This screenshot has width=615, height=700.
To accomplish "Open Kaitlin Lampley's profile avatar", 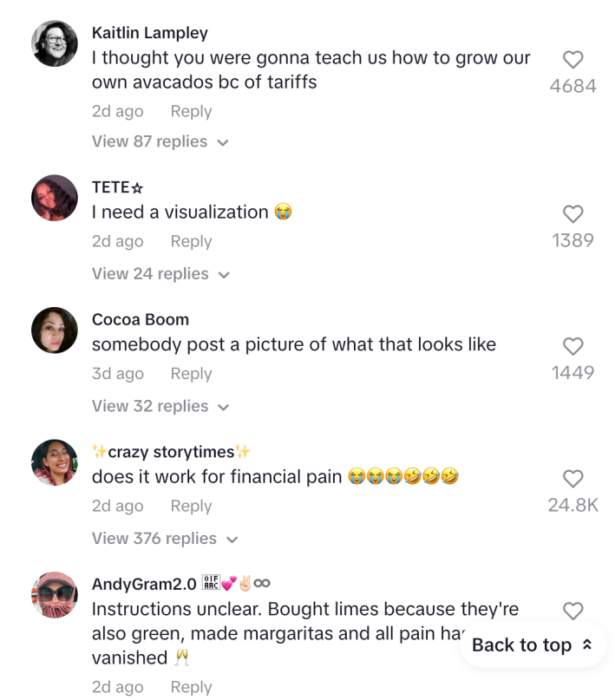I will click(x=54, y=42).
